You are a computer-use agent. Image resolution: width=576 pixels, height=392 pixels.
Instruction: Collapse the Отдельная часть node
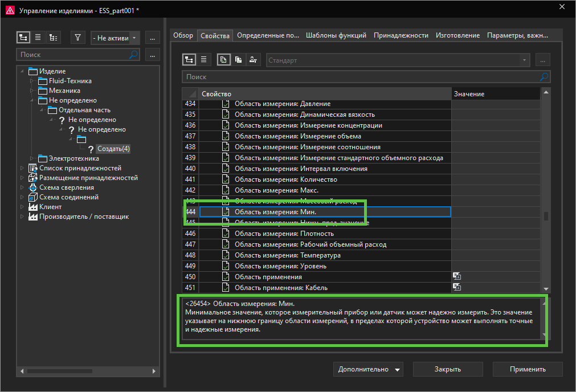(42, 110)
